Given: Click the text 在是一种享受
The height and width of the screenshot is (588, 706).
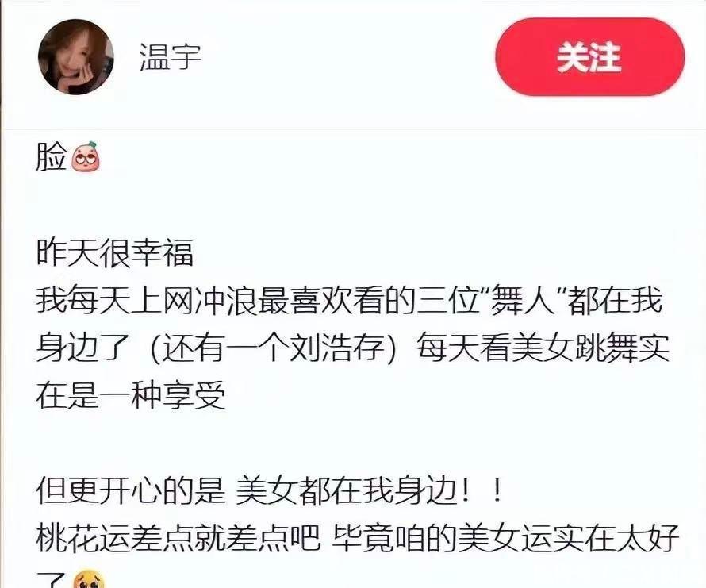Looking at the screenshot, I should coord(131,395).
